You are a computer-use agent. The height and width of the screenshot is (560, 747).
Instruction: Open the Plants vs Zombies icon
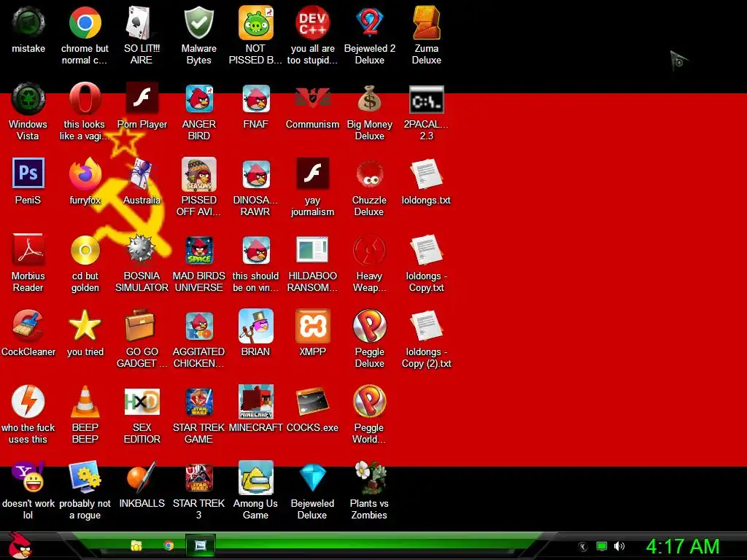pyautogui.click(x=369, y=477)
